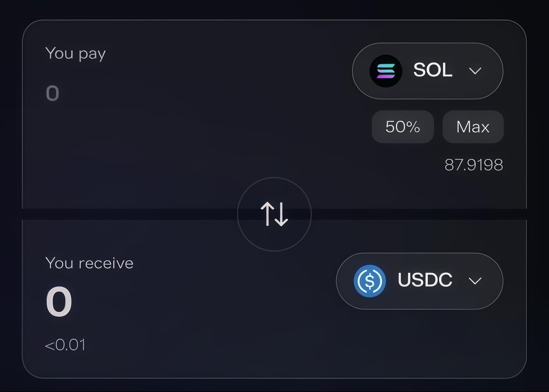Click the "You pay" label
This screenshot has height=392, width=549.
[x=75, y=54]
